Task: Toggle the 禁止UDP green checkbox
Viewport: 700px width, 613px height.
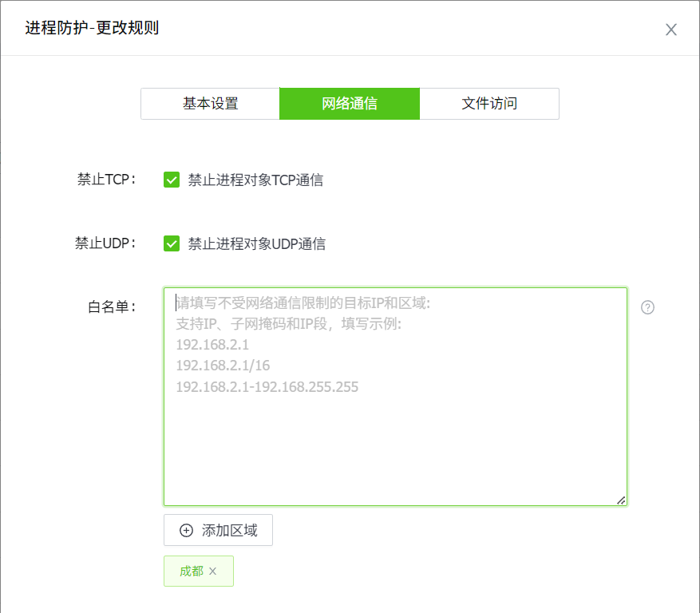Action: [x=172, y=243]
